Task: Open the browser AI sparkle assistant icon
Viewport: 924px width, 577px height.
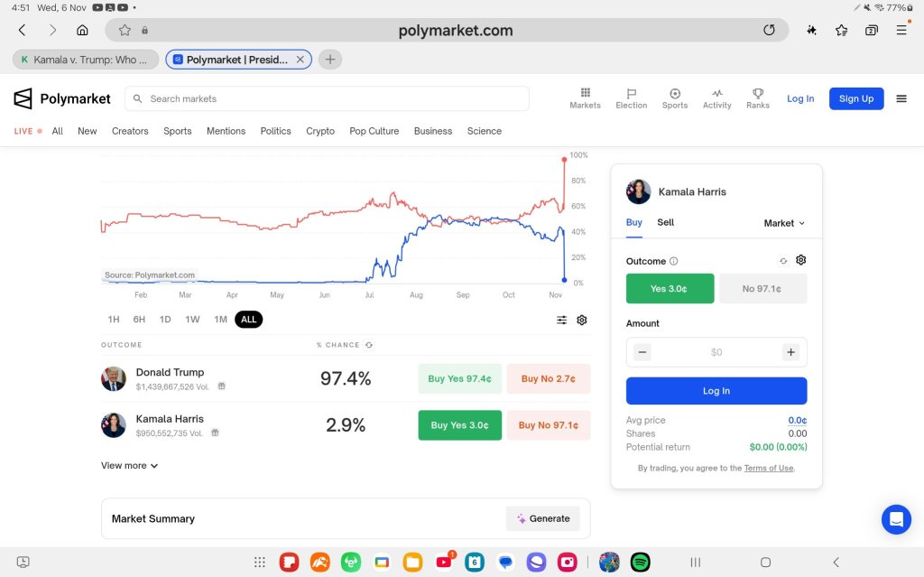Action: point(811,30)
